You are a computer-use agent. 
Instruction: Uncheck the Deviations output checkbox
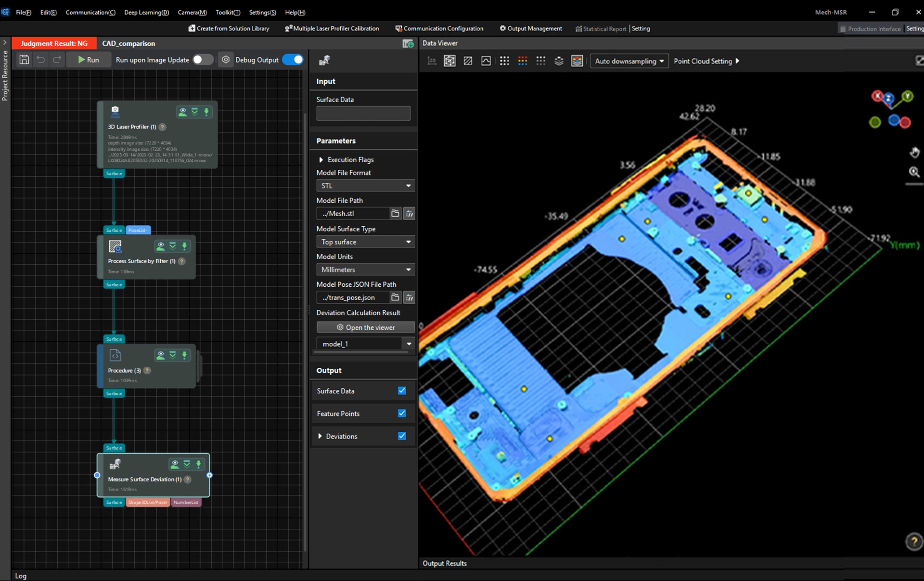coord(402,436)
